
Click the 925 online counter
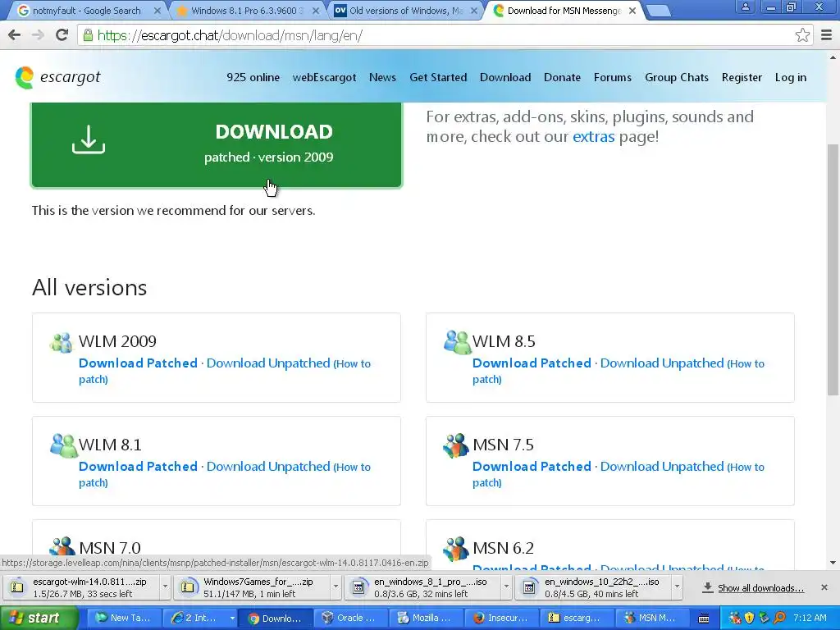tap(253, 77)
